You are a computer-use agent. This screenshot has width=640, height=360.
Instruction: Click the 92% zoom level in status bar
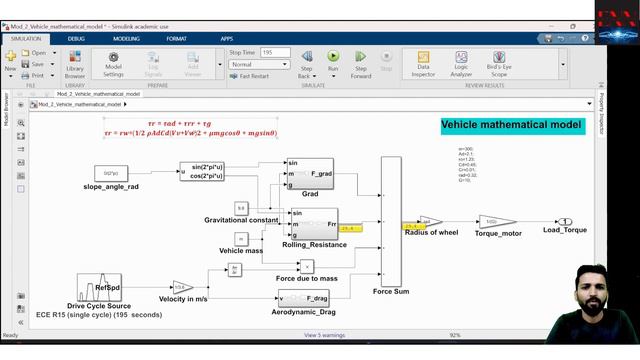pos(455,335)
